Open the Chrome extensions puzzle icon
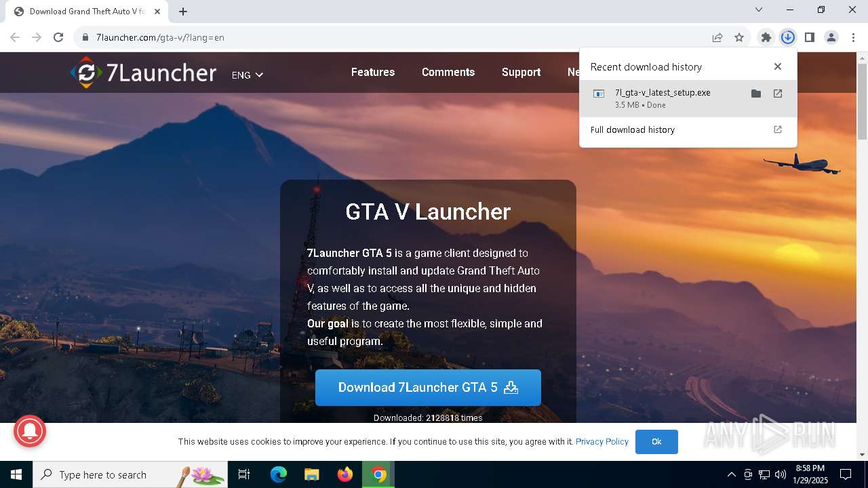 766,37
